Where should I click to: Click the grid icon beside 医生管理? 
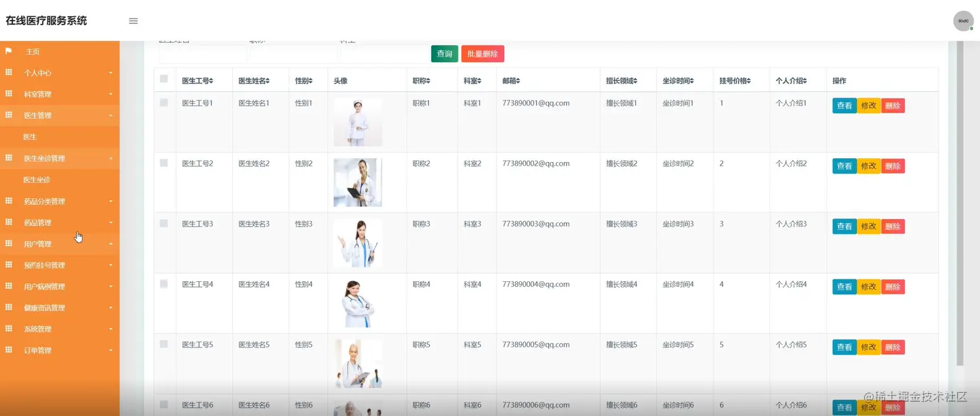coord(9,115)
